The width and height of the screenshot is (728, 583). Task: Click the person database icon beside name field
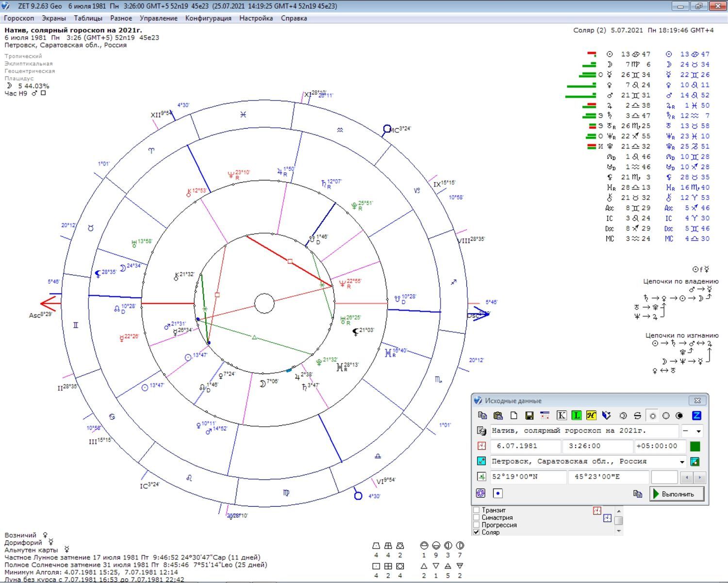tap(481, 431)
